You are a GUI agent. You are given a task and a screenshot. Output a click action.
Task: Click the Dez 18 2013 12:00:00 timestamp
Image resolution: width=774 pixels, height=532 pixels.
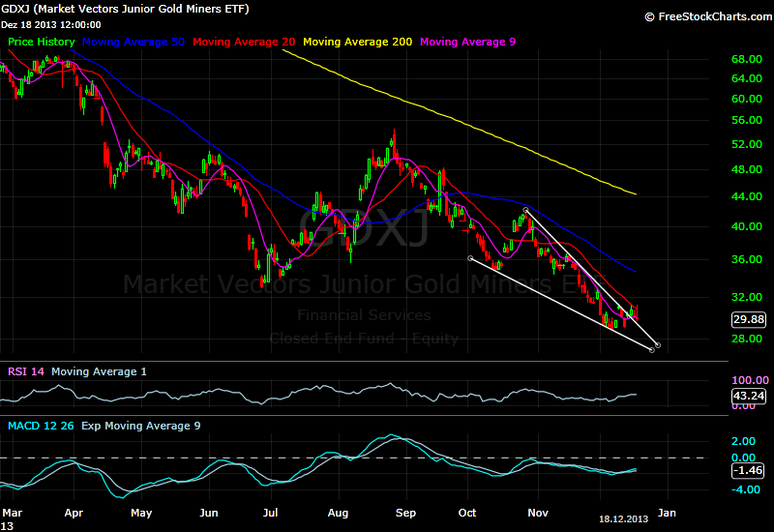click(x=51, y=25)
